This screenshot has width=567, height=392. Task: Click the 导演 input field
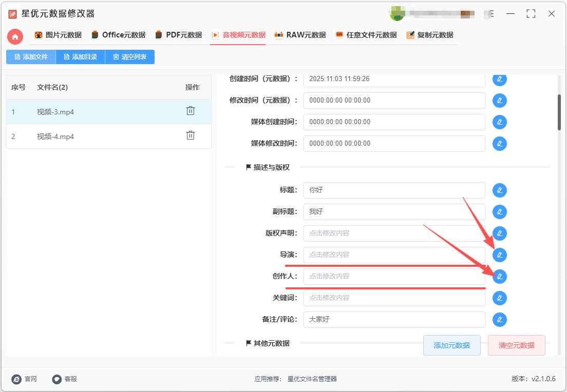pyautogui.click(x=394, y=255)
